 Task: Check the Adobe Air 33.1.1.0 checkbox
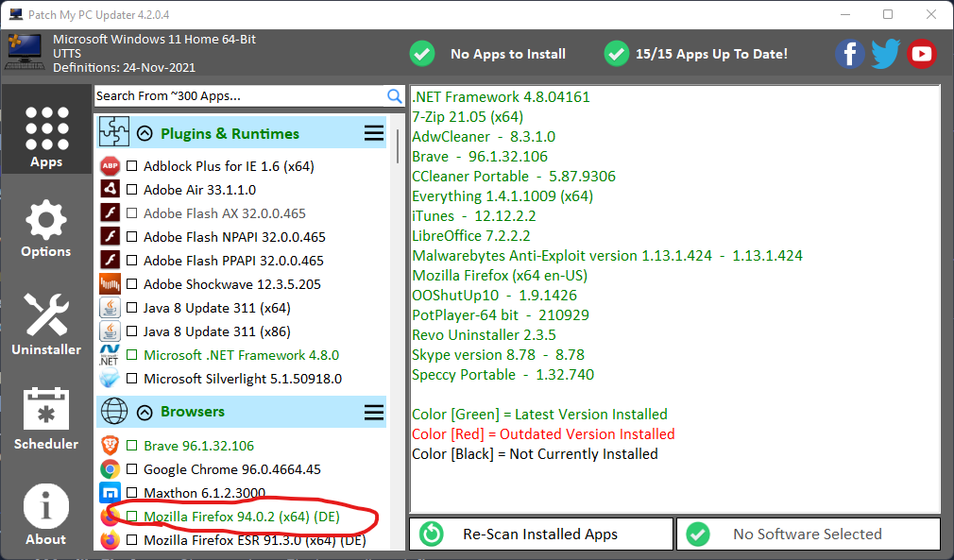(x=132, y=190)
